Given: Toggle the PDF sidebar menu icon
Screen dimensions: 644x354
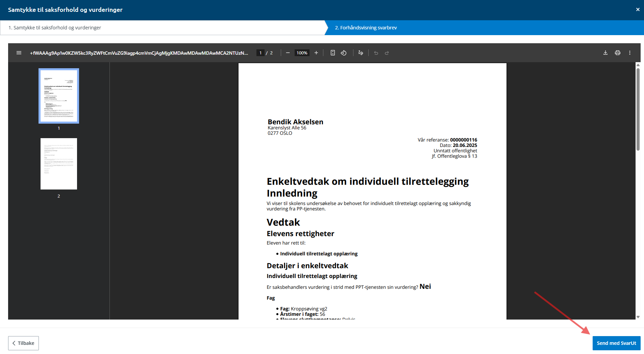Looking at the screenshot, I should (x=19, y=53).
